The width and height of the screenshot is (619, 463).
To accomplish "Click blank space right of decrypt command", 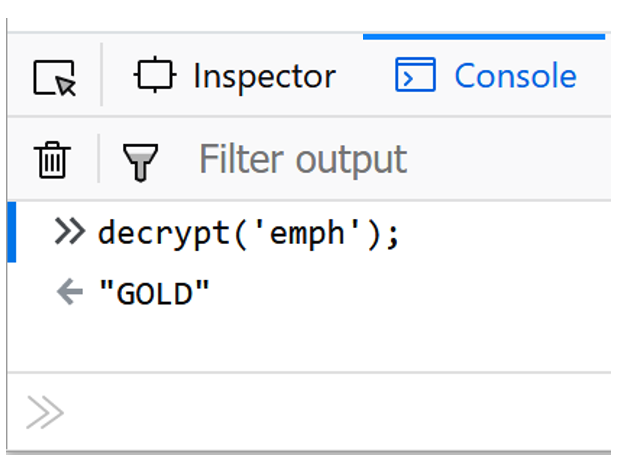I will (500, 234).
